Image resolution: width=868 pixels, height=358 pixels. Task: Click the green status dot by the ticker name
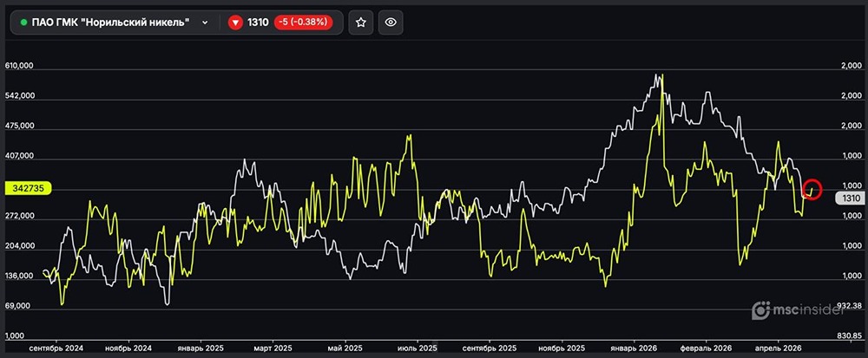[x=23, y=22]
